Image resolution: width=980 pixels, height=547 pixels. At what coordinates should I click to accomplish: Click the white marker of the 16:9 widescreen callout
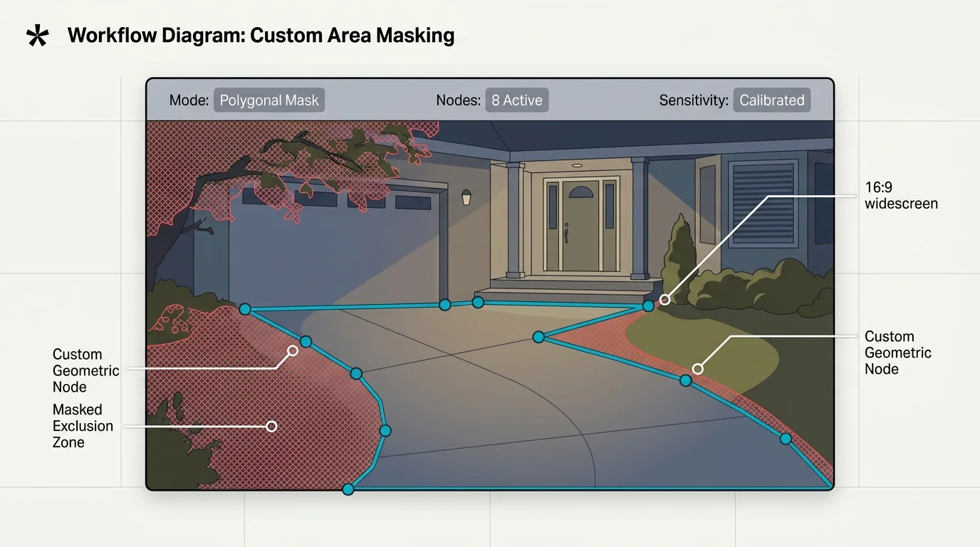click(664, 300)
